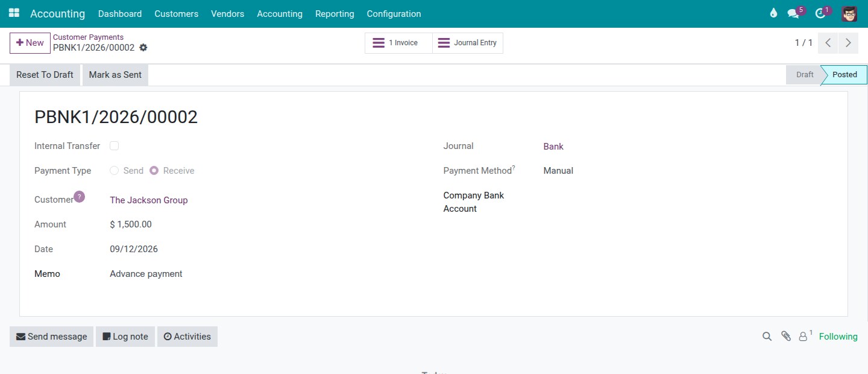The image size is (868, 374).
Task: Click the Following button
Action: click(x=838, y=337)
